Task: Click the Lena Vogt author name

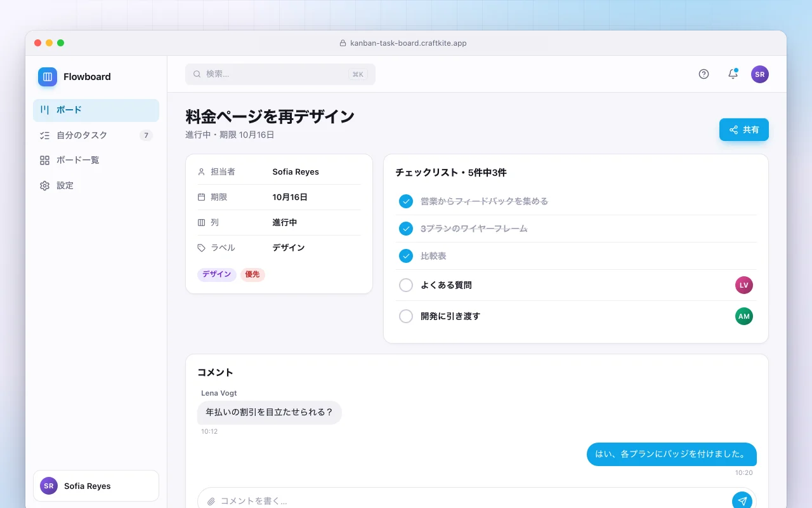Action: pos(219,393)
